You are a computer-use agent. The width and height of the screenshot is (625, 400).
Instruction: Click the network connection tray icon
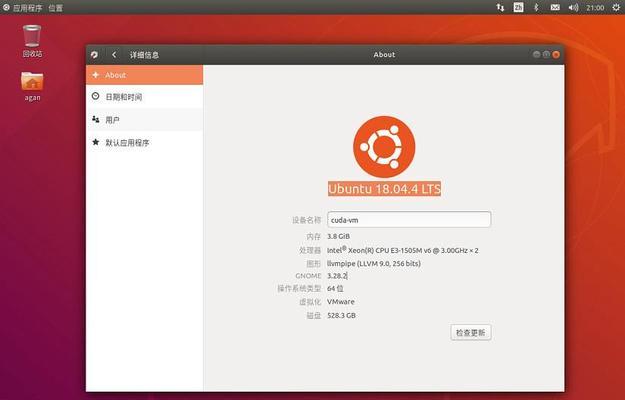pos(500,7)
